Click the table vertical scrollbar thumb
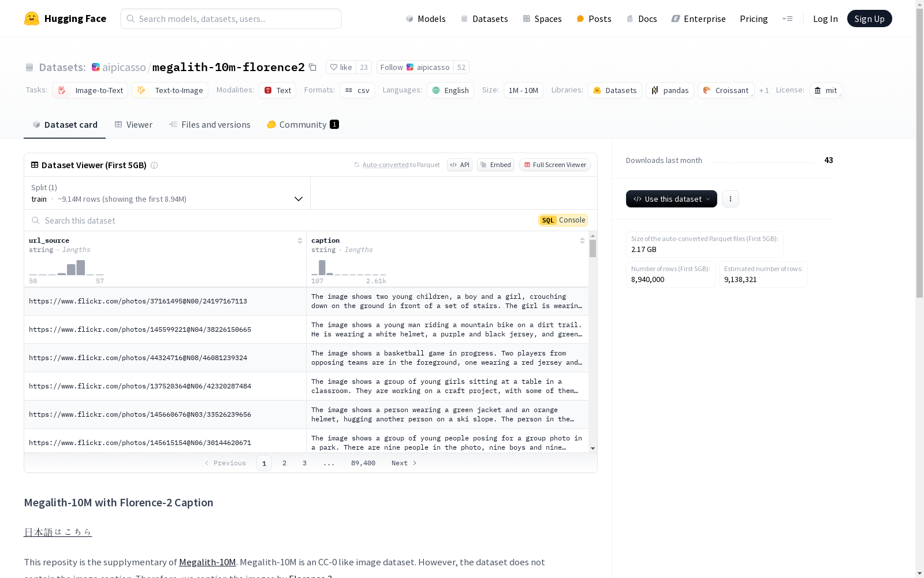This screenshot has height=578, width=924. point(593,249)
